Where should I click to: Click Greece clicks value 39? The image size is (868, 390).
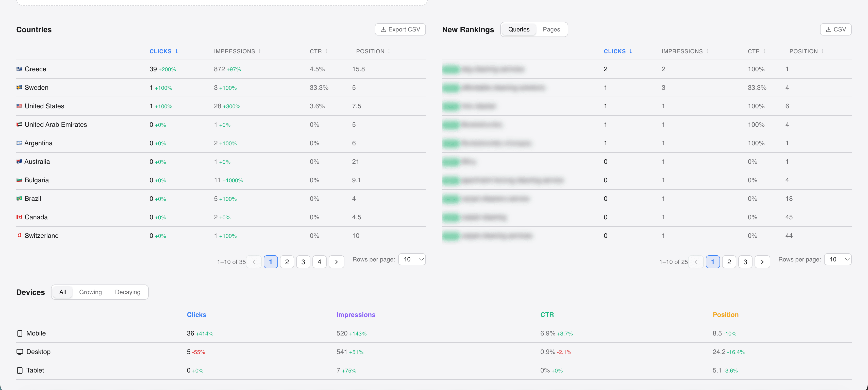click(x=153, y=69)
